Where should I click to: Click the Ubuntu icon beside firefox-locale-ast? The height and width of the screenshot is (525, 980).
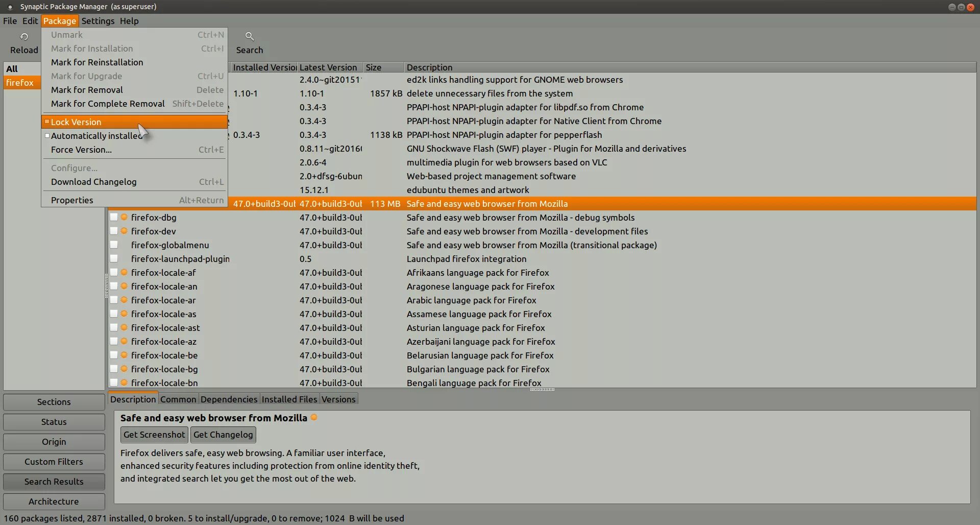124,327
